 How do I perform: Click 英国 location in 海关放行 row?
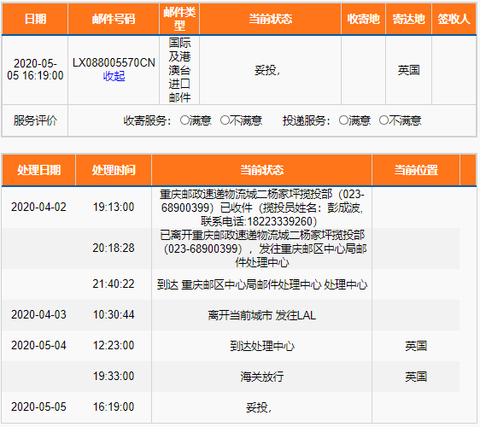[x=416, y=377]
